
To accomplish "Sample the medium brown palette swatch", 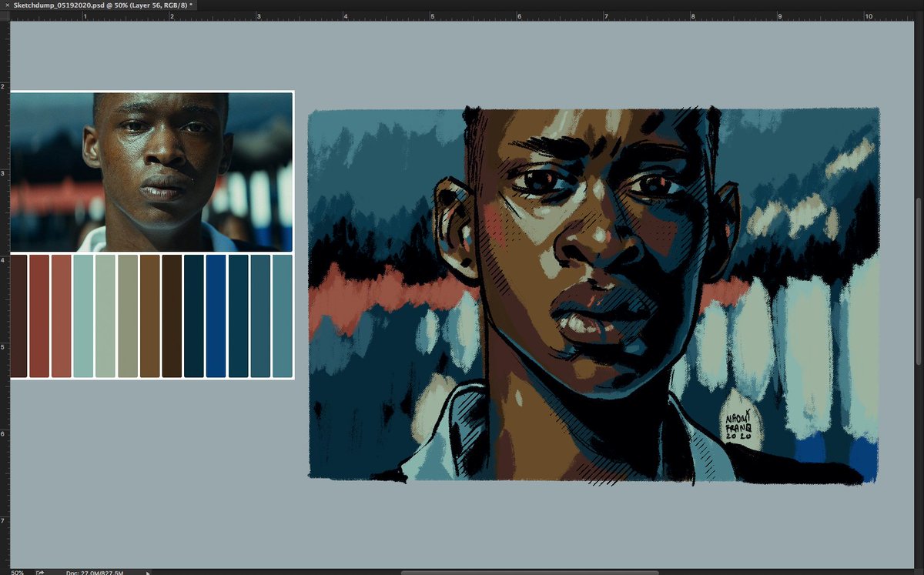I will click(x=149, y=316).
